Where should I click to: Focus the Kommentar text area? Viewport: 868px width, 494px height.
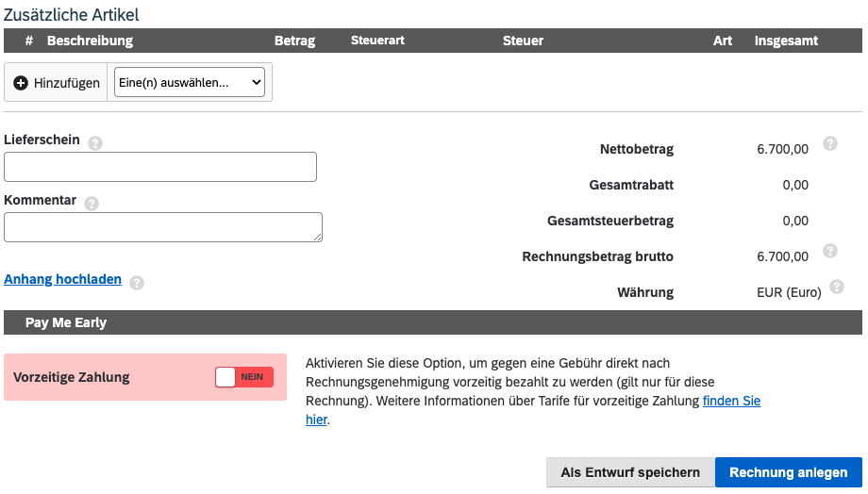point(162,227)
